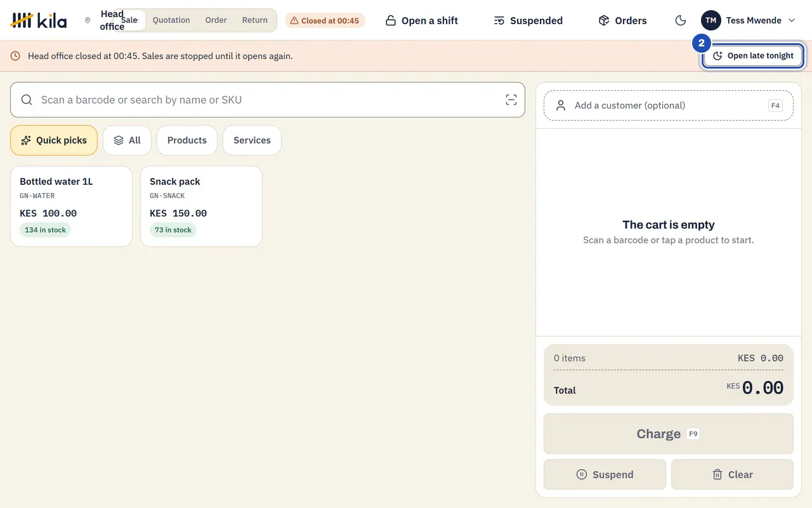The height and width of the screenshot is (508, 812).
Task: Select the Sale mode tab
Action: (x=130, y=20)
